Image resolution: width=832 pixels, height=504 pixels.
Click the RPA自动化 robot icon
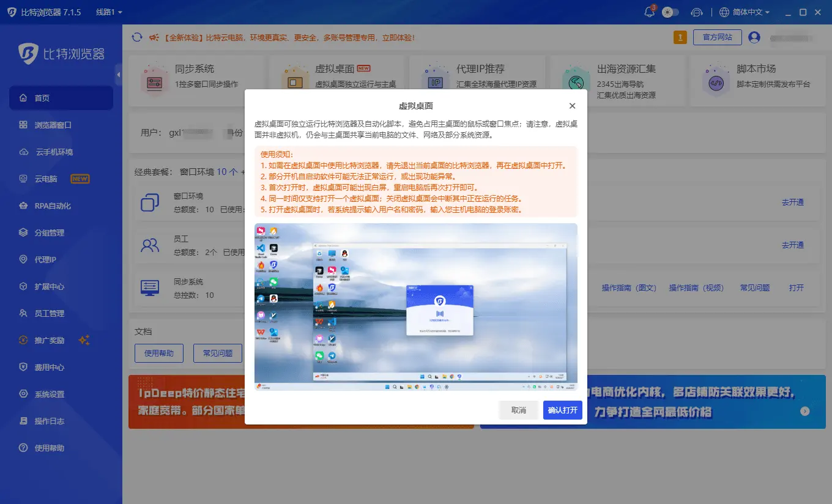pyautogui.click(x=23, y=206)
